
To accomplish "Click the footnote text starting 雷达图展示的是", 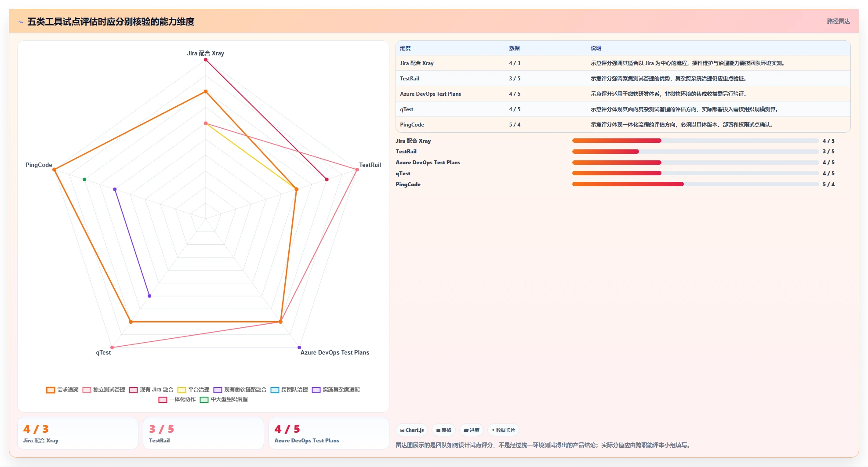I will (544, 445).
